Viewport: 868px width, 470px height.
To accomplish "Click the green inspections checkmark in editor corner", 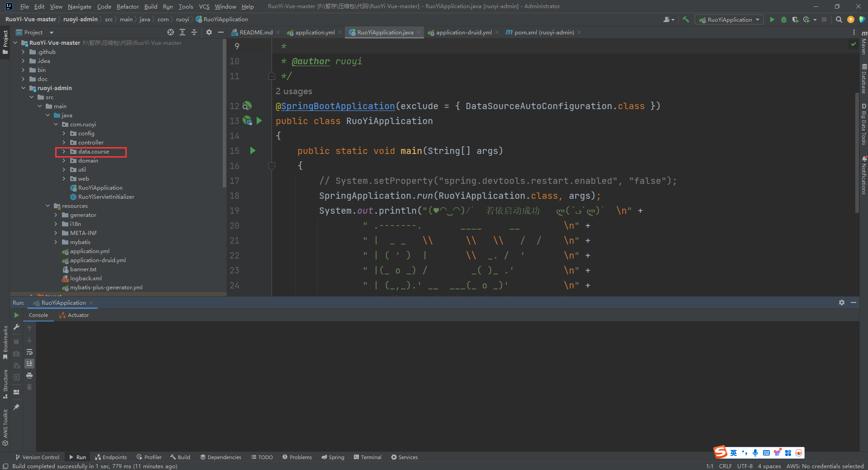I will point(853,44).
